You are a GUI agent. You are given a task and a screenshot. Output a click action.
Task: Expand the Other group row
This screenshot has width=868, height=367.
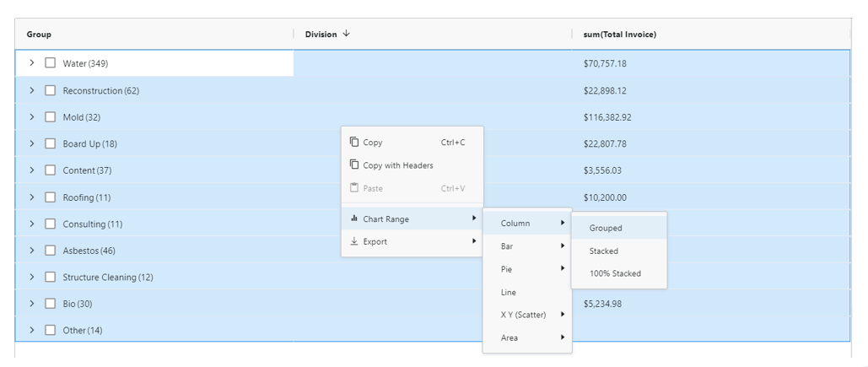(x=31, y=330)
